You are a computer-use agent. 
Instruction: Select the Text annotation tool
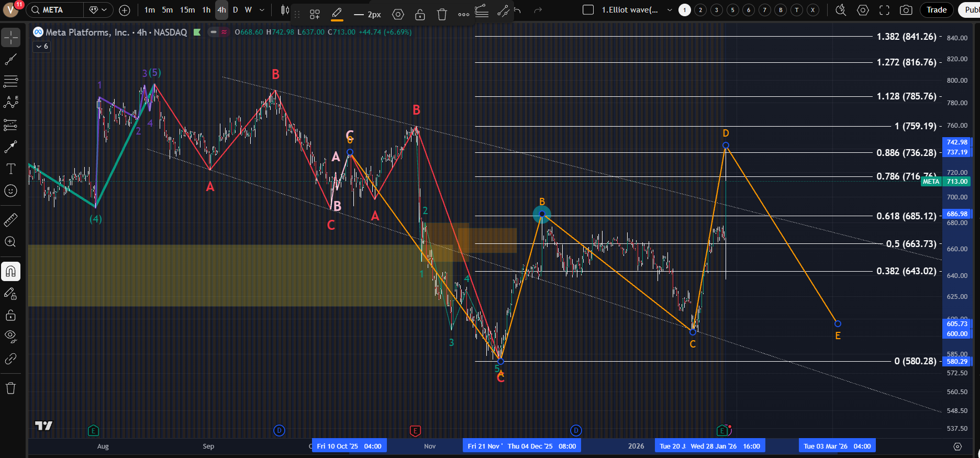tap(10, 169)
